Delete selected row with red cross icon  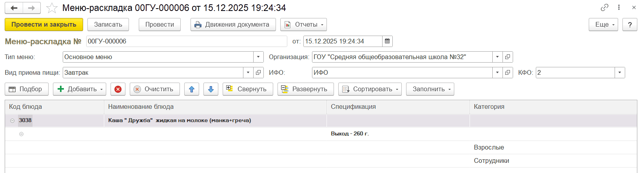pos(118,89)
